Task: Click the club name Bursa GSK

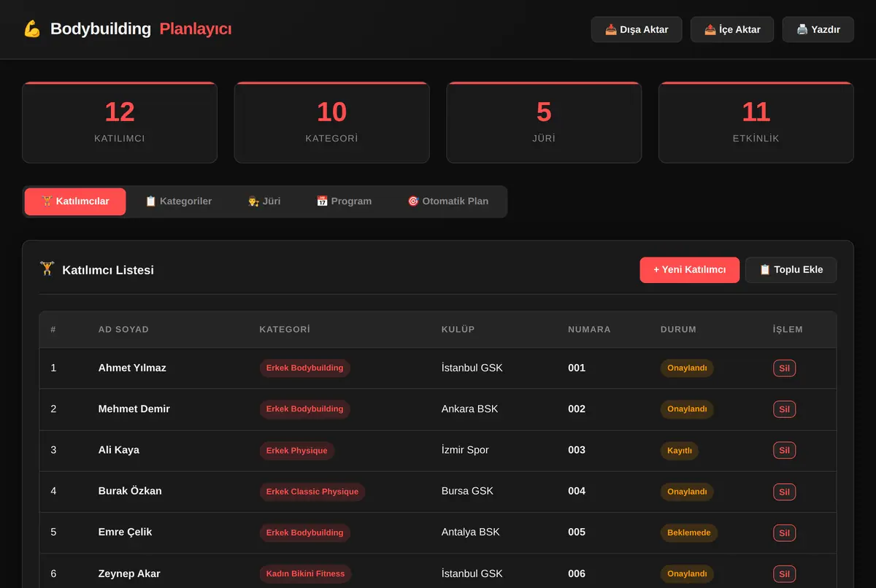Action: click(x=467, y=491)
